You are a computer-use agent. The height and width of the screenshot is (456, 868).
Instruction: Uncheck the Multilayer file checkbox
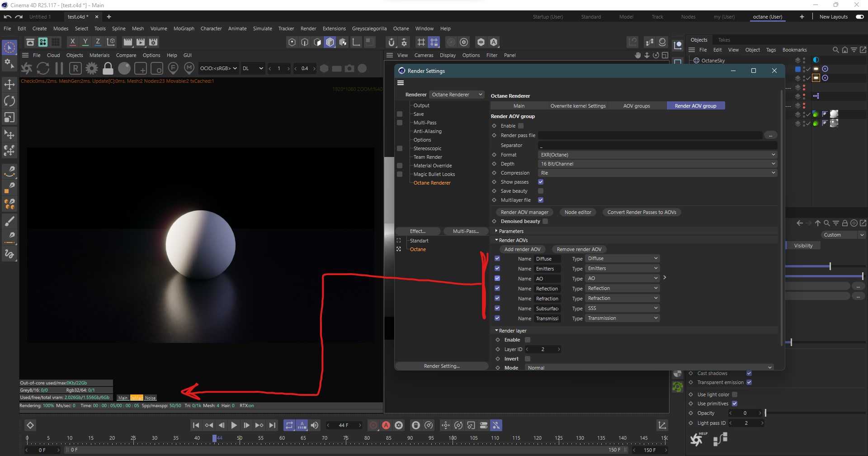541,200
